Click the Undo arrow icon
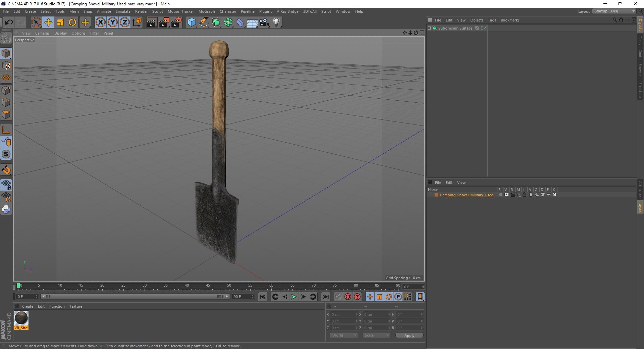The width and height of the screenshot is (644, 349). (x=9, y=22)
